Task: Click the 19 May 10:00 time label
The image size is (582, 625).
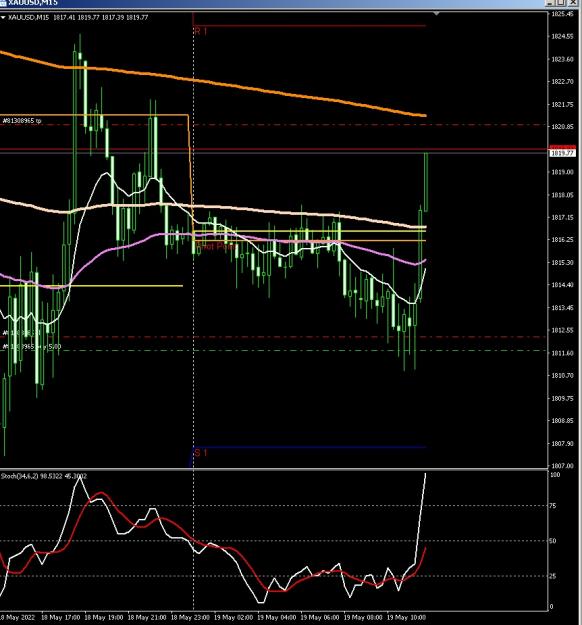Action: point(406,617)
